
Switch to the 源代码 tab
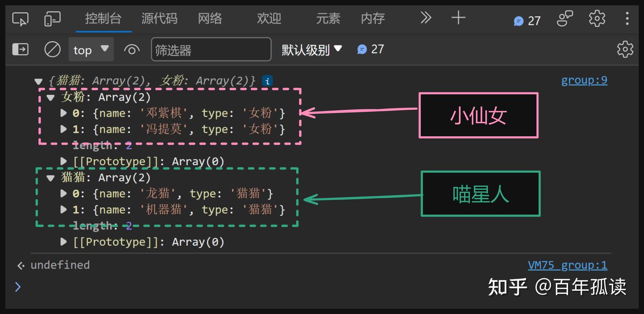[159, 18]
